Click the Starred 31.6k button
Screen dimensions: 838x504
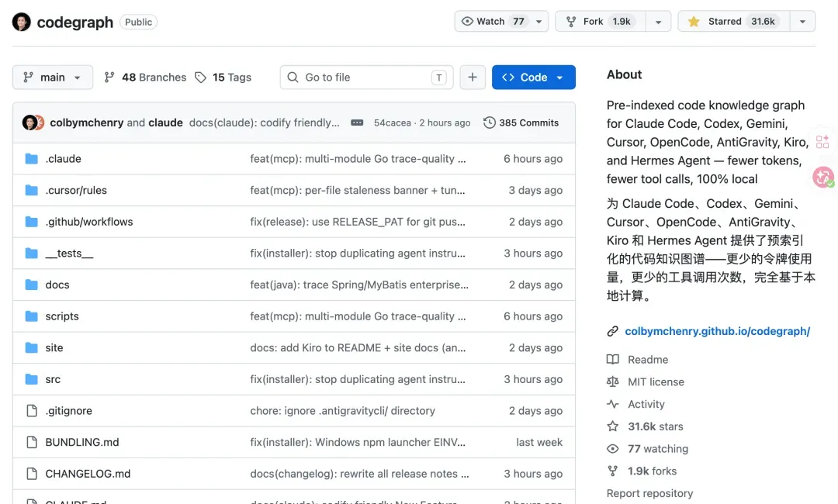[734, 22]
